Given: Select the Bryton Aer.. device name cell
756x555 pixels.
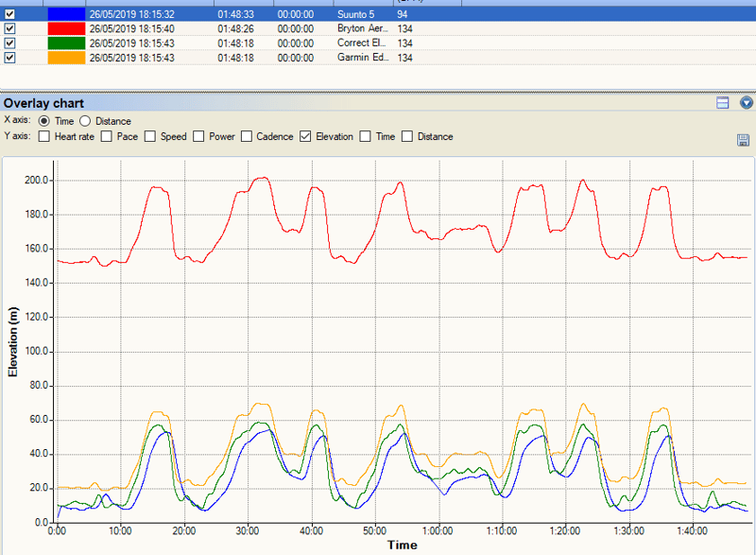Looking at the screenshot, I should click(x=363, y=29).
